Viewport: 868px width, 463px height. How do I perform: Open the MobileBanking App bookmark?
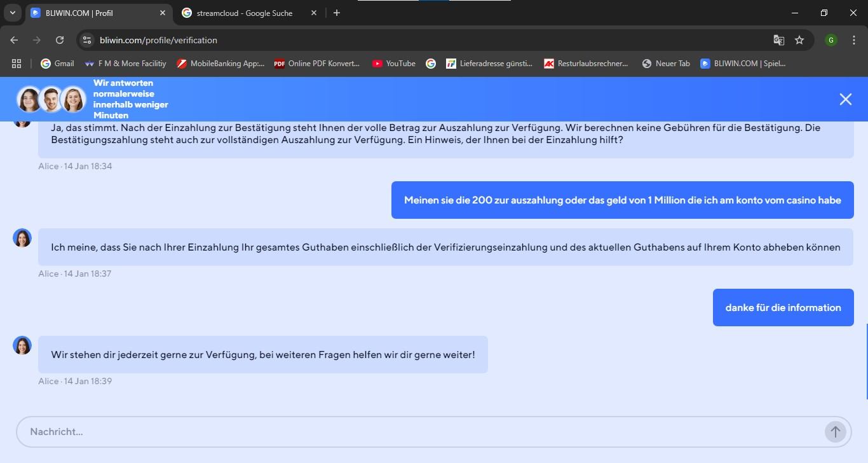220,64
